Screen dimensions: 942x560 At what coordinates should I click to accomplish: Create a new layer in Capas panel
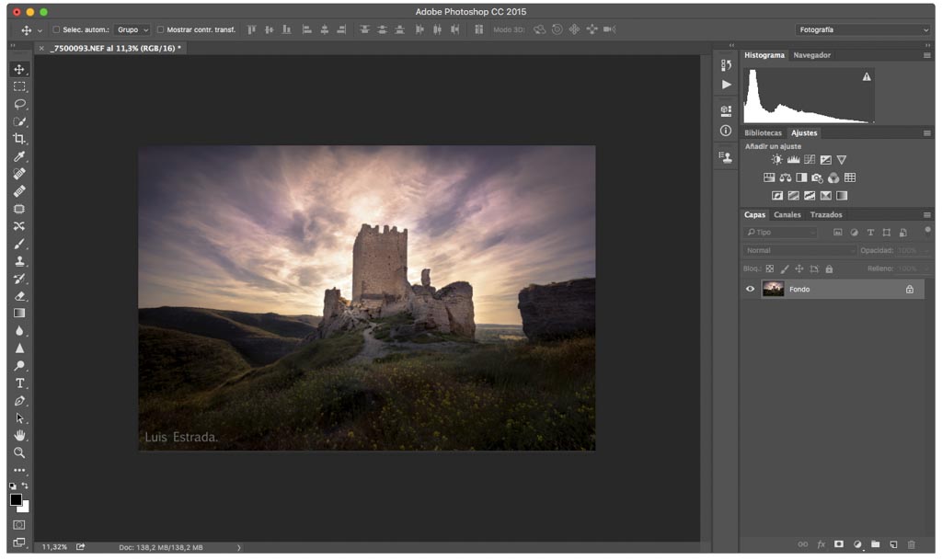pyautogui.click(x=893, y=545)
